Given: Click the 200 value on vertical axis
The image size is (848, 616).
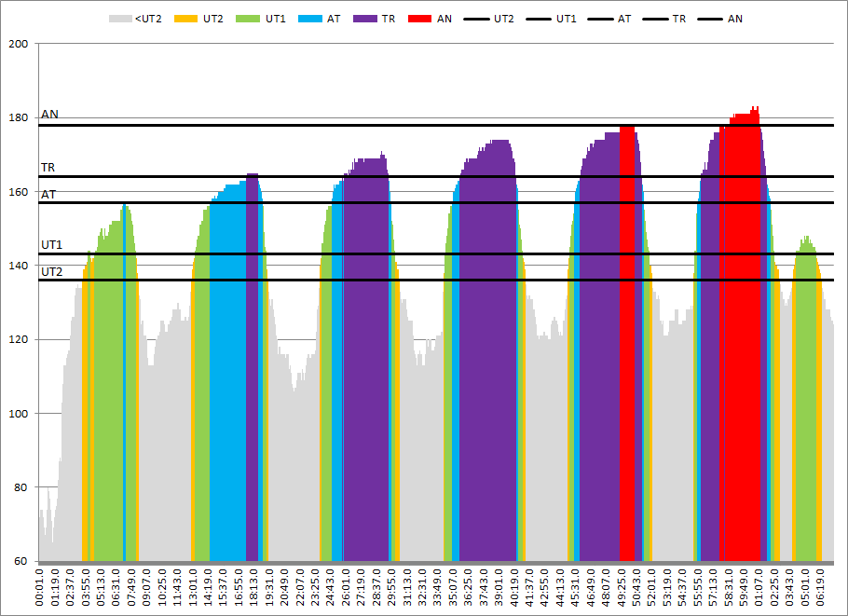Looking at the screenshot, I should coord(19,44).
